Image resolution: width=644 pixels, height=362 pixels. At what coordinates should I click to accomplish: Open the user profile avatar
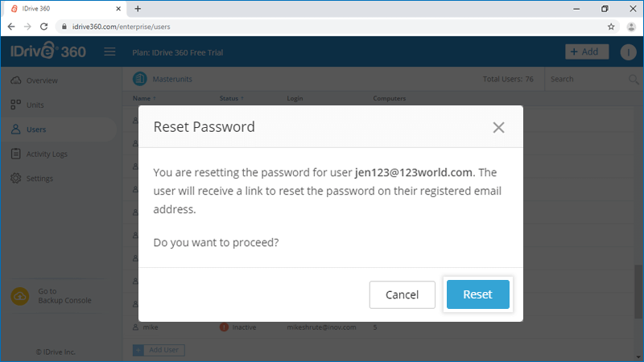point(628,52)
